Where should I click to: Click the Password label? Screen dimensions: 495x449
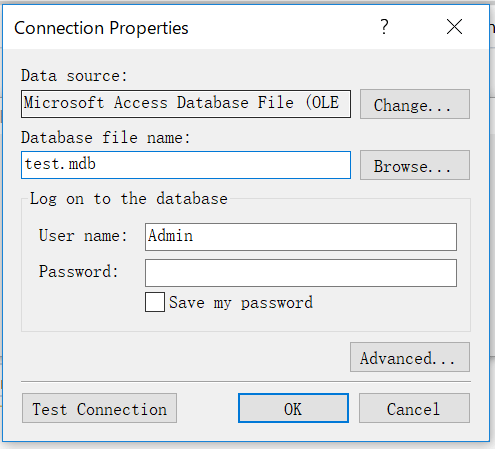(x=78, y=271)
